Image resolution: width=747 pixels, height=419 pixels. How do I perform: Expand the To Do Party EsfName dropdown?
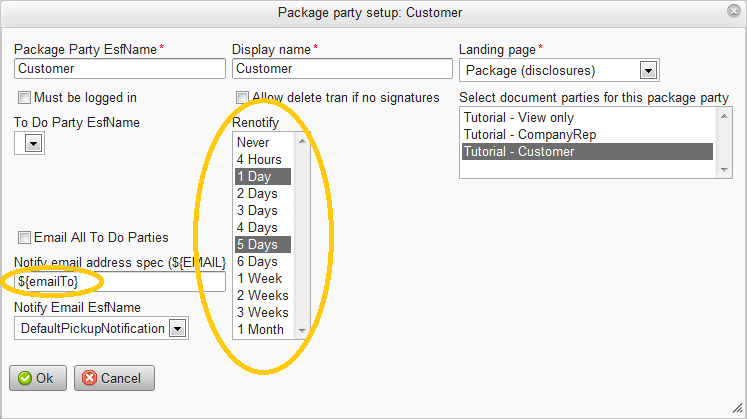[34, 144]
